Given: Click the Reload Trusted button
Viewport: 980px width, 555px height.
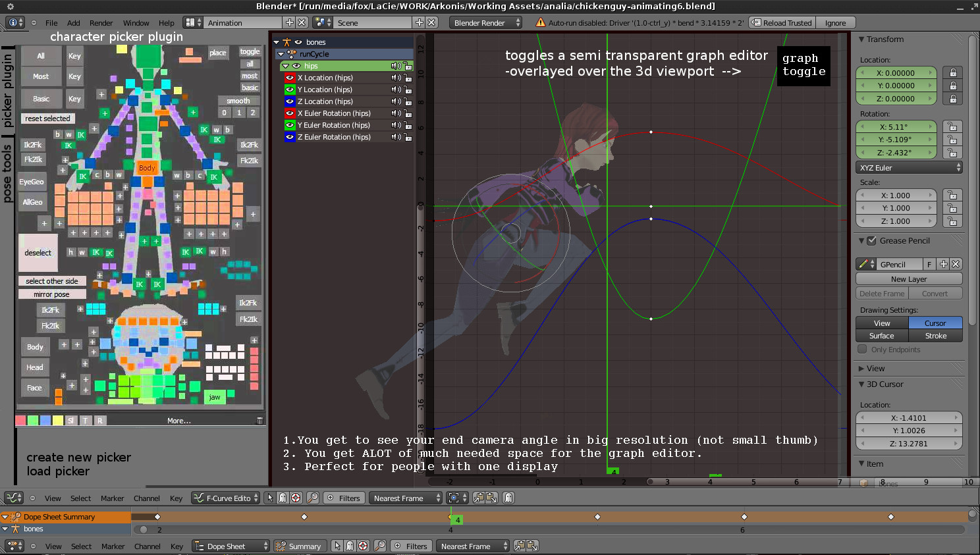Looking at the screenshot, I should click(x=782, y=22).
